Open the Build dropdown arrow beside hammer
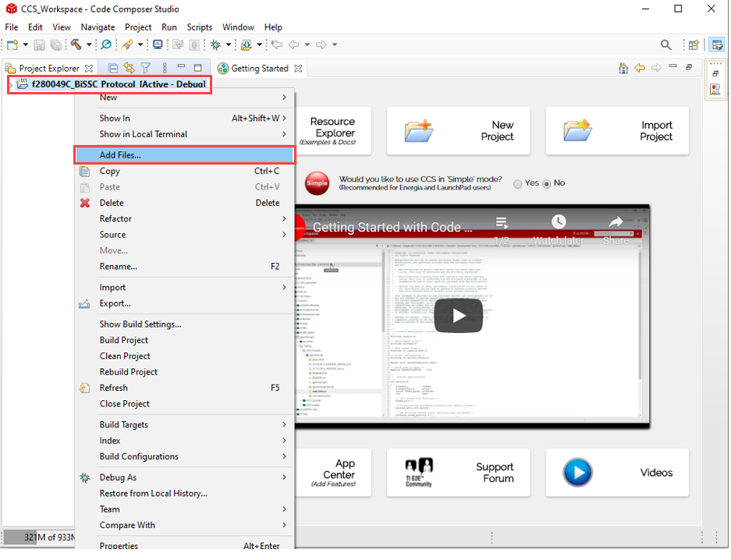The height and width of the screenshot is (560, 731). pos(89,45)
